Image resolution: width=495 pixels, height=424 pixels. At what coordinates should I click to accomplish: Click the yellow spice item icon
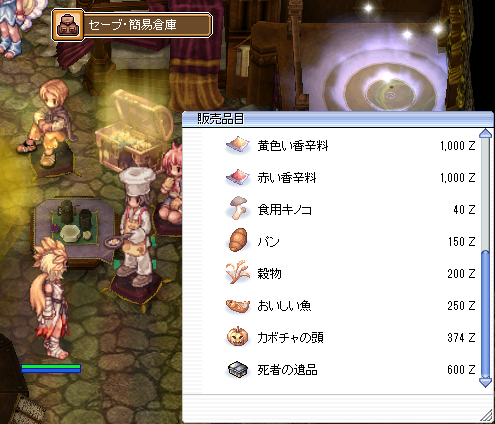pyautogui.click(x=238, y=145)
